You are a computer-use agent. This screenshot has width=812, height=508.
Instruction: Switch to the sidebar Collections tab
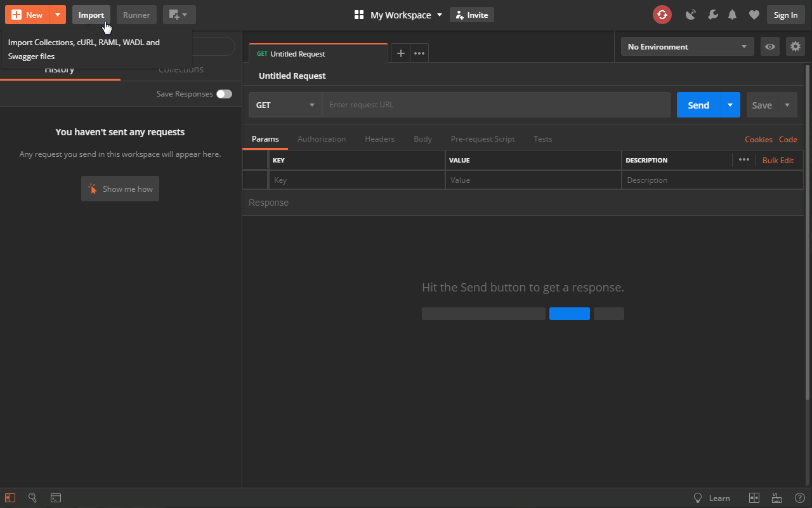click(x=181, y=69)
